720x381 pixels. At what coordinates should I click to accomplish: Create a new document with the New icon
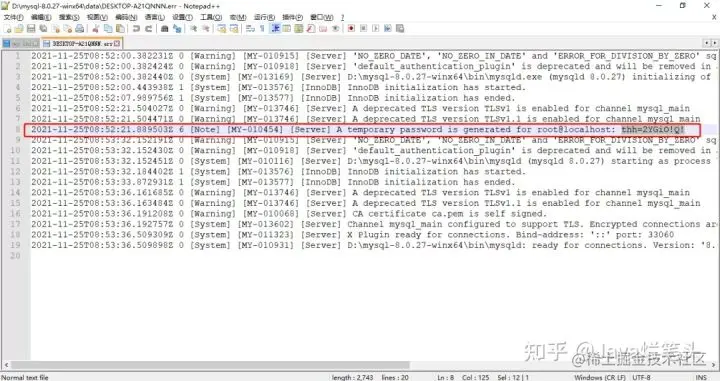[x=8, y=28]
